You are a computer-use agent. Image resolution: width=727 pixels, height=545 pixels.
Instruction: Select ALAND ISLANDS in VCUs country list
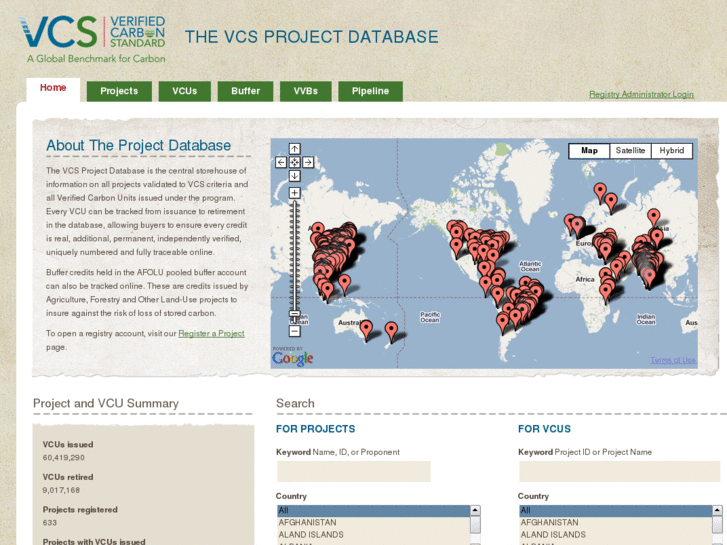616,535
